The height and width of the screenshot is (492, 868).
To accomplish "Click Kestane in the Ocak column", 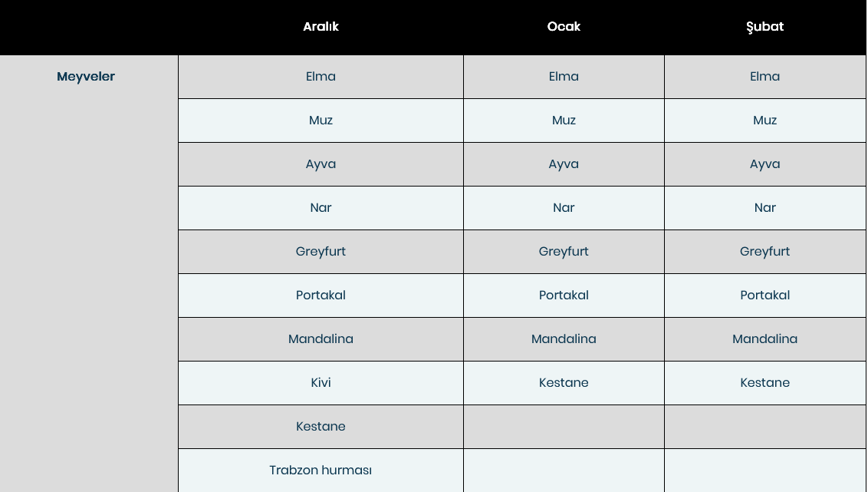I will pyautogui.click(x=564, y=383).
